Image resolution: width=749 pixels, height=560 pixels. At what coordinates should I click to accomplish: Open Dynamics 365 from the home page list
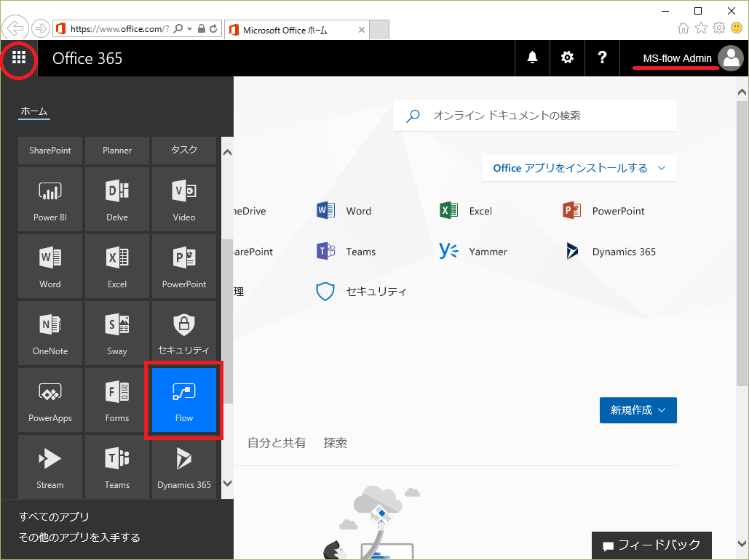pyautogui.click(x=609, y=251)
